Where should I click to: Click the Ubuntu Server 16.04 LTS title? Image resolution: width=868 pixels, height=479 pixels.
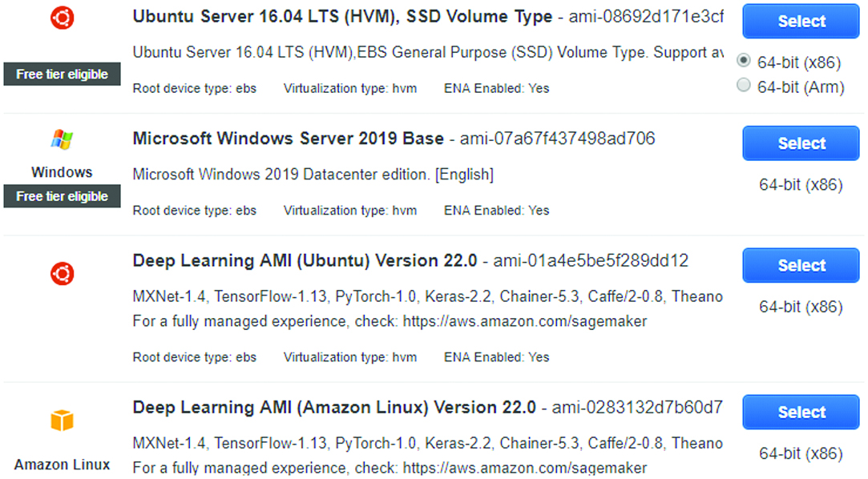click(x=342, y=17)
